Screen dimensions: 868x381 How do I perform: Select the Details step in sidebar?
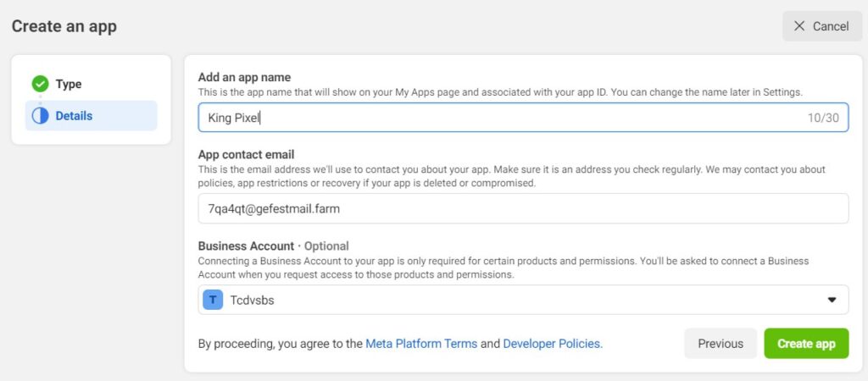92,116
